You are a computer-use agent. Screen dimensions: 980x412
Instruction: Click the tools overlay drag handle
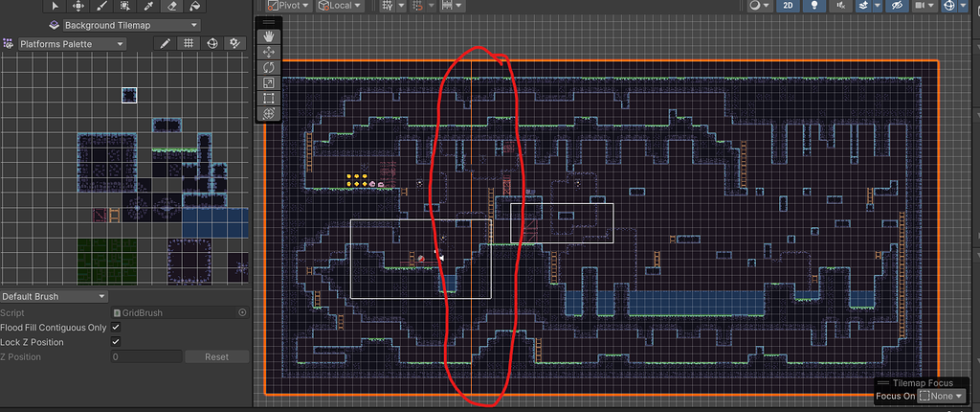tap(269, 23)
